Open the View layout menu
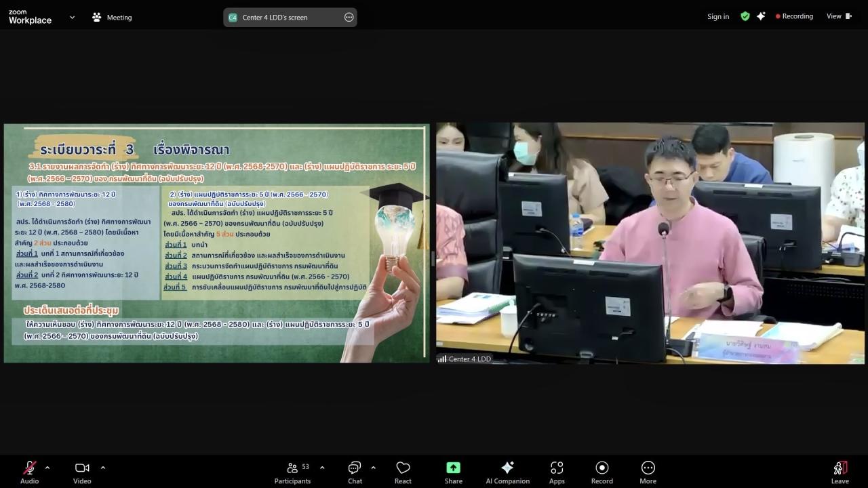Image resolution: width=868 pixels, height=488 pixels. 838,16
